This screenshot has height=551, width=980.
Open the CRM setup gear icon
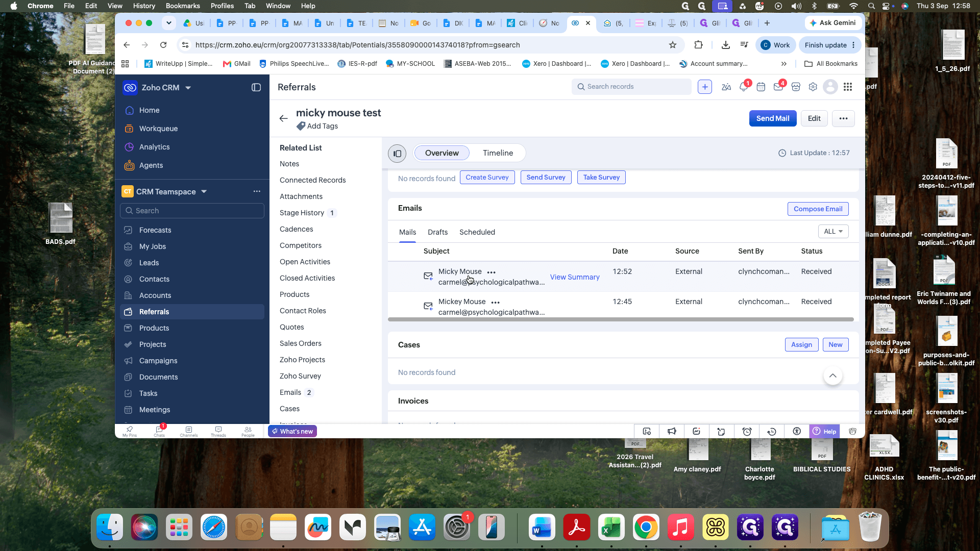(813, 87)
